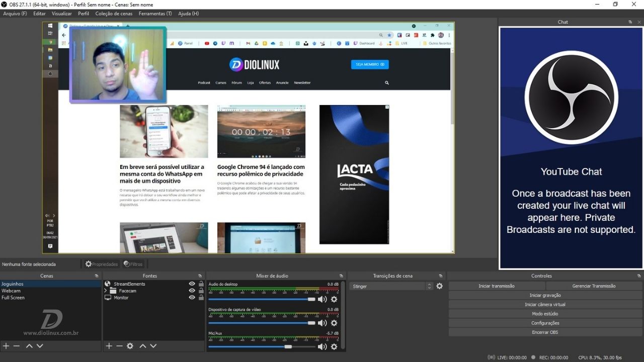
Task: Enable Modo estúdio
Action: pyautogui.click(x=545, y=314)
